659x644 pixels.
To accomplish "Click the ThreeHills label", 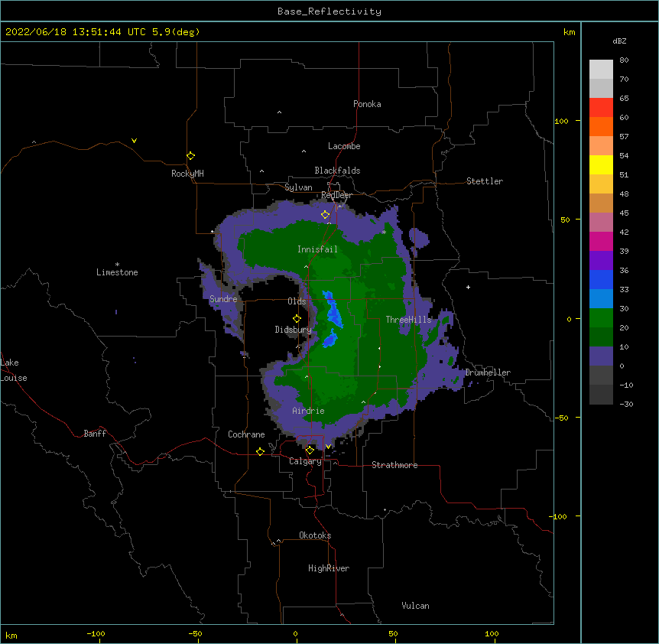I will pyautogui.click(x=408, y=320).
